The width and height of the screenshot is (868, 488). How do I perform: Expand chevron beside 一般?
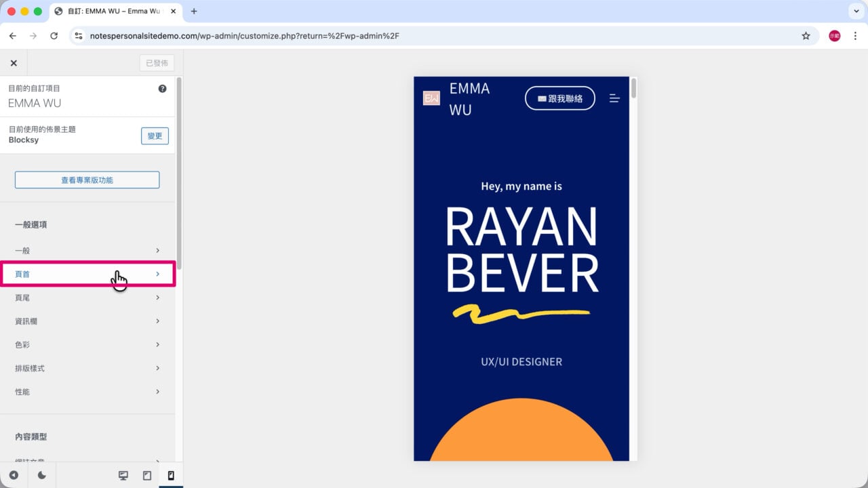pos(157,251)
